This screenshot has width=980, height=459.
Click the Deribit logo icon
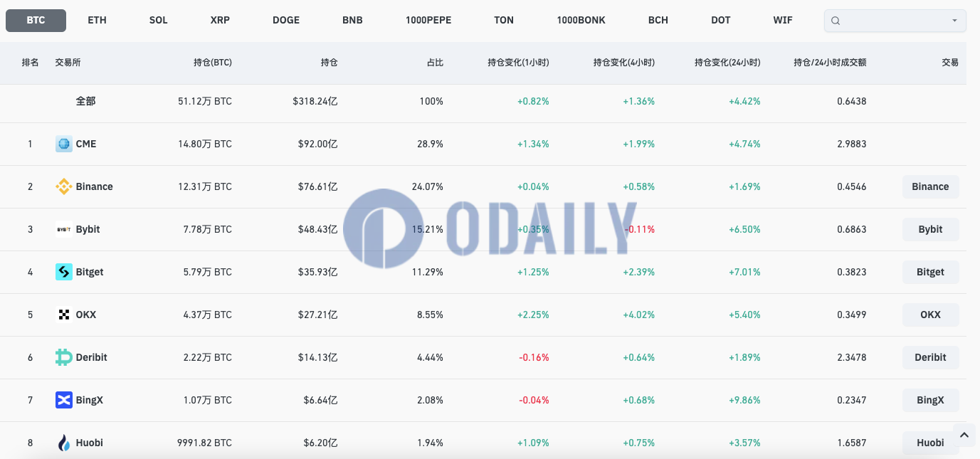(64, 357)
